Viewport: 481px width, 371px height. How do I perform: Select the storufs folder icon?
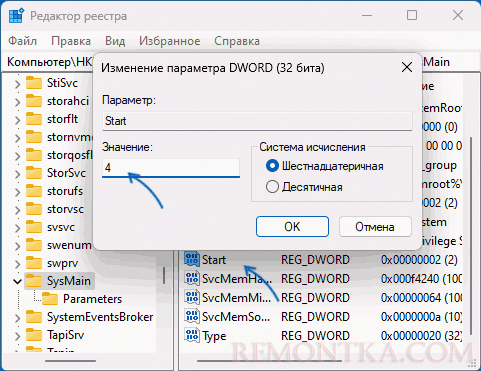pos(34,191)
